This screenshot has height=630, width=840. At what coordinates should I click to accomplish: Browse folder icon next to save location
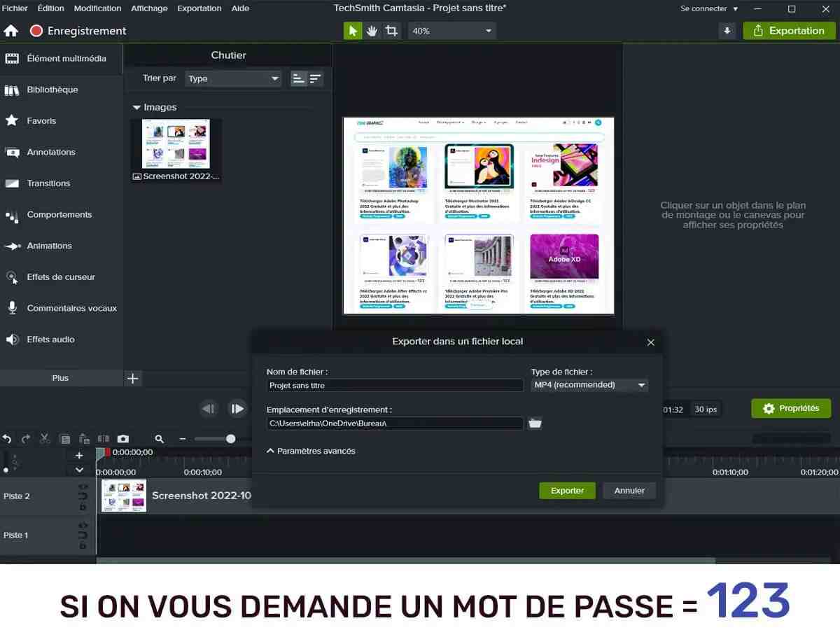coord(535,423)
